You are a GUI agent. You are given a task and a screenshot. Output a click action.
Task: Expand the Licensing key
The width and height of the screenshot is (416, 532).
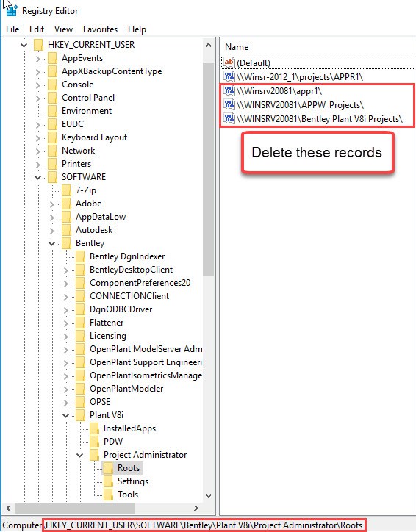pos(65,337)
